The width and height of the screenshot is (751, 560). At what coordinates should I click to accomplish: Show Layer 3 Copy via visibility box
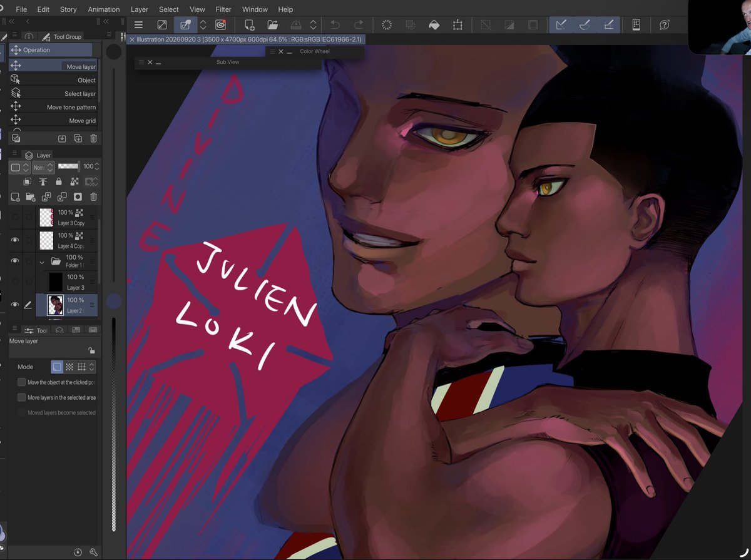coord(15,217)
